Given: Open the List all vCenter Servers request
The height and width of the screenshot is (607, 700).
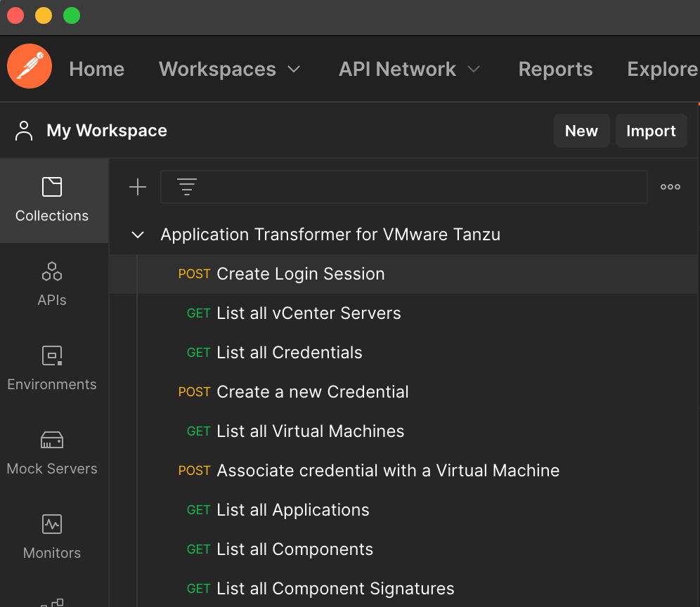Looking at the screenshot, I should [x=309, y=313].
